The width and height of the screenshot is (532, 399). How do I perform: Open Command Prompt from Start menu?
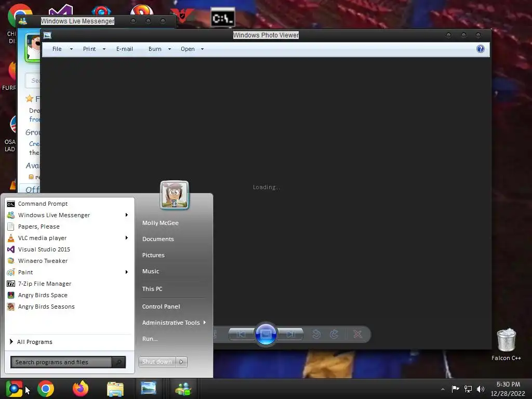point(70,204)
